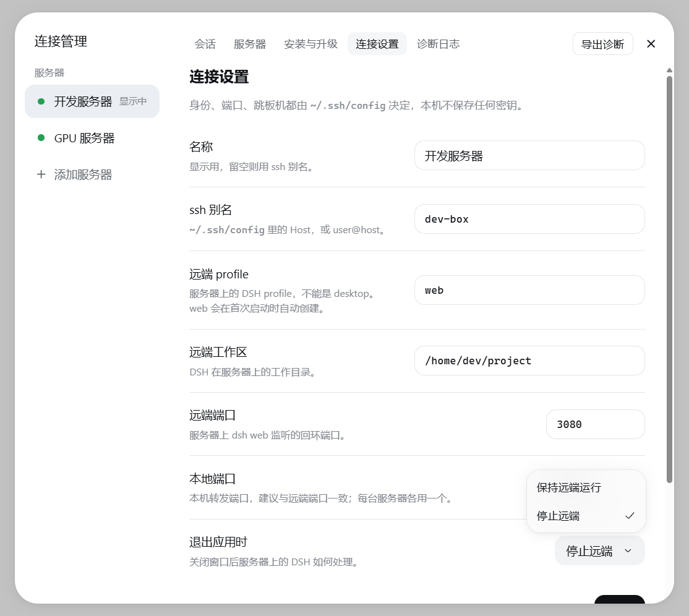Click the 退出应用时 label
The height and width of the screenshot is (616, 689).
pos(218,542)
